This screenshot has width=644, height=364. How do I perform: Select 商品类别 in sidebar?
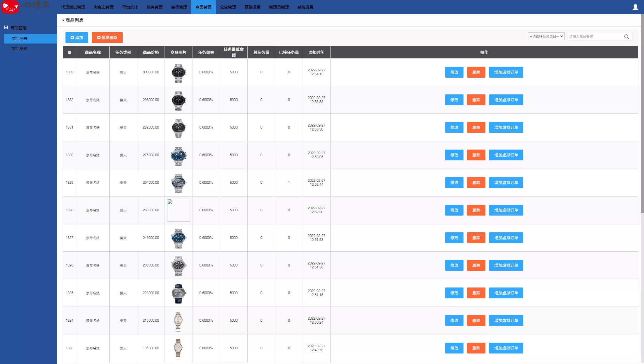point(20,49)
